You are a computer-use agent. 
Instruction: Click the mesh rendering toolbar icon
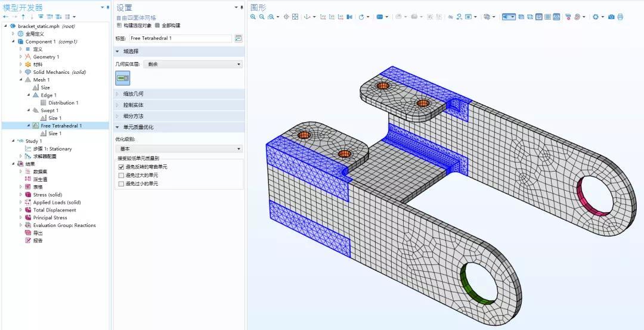tap(556, 17)
